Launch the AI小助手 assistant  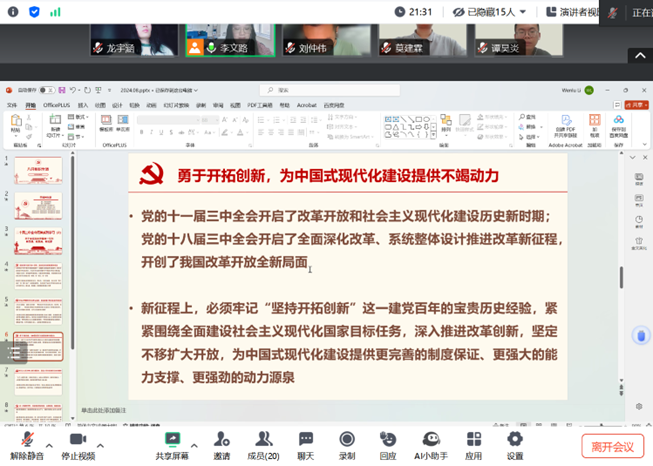[431, 441]
